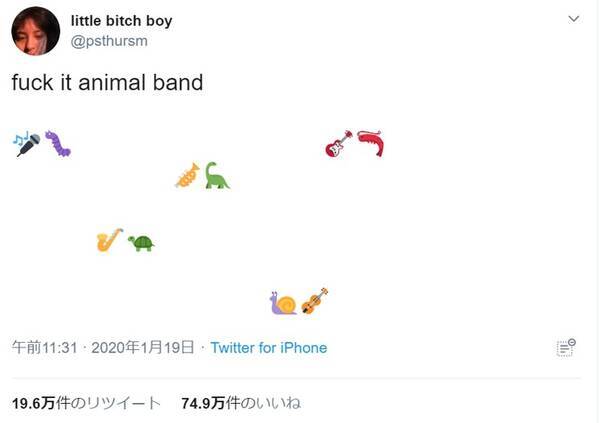Click the microphone emoji

point(27,144)
